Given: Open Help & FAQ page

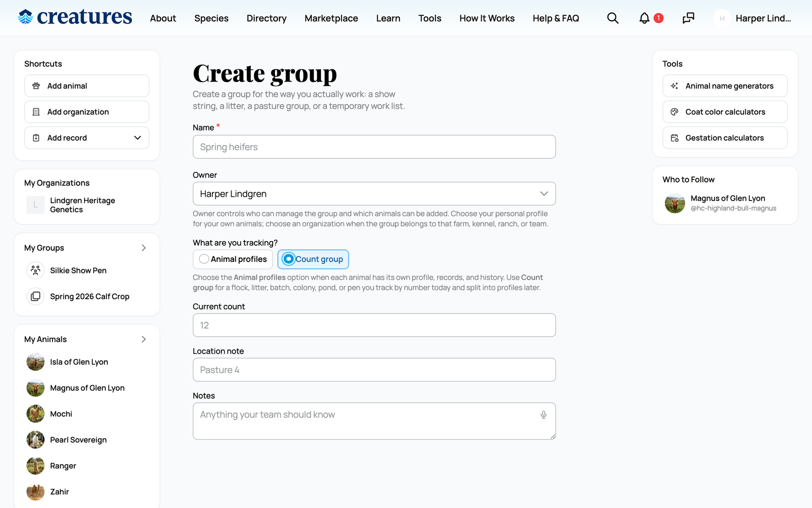Looking at the screenshot, I should click(x=556, y=18).
